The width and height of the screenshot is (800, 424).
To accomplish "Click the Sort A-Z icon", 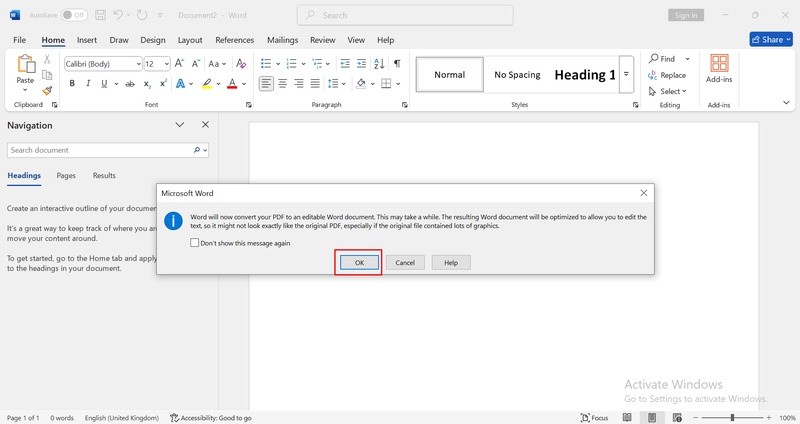I will [x=379, y=63].
